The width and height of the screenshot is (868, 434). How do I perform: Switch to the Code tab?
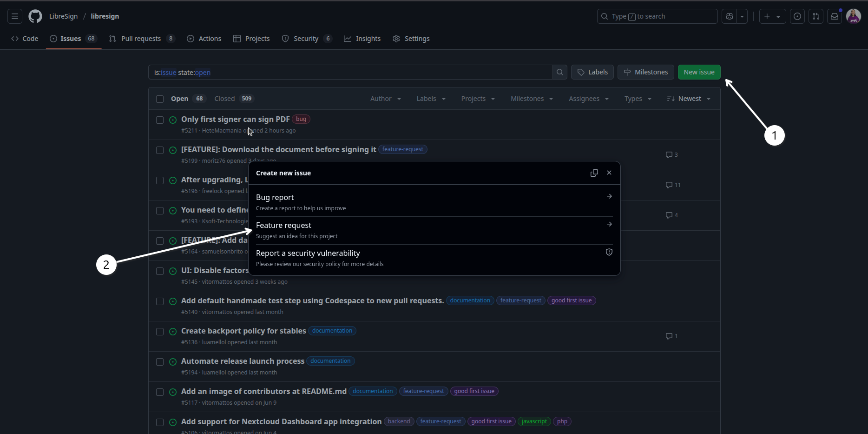25,39
